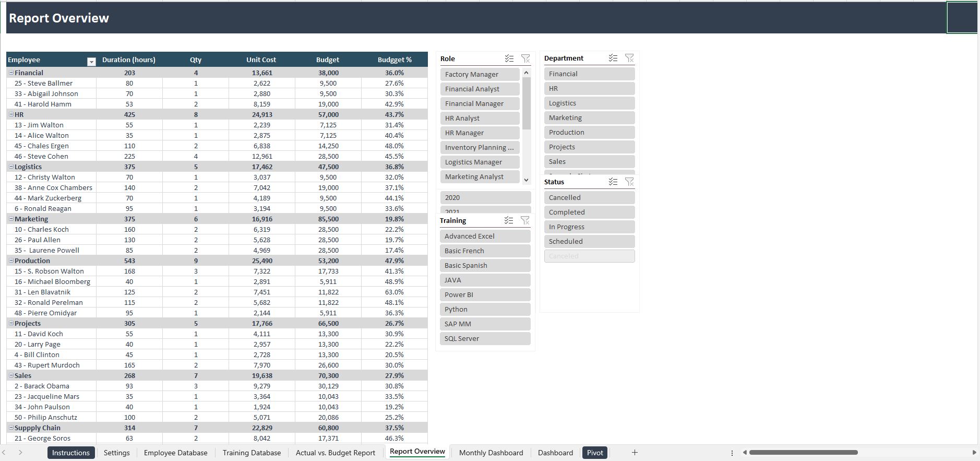
Task: Switch to the Monthly Dashboard sheet tab
Action: pyautogui.click(x=491, y=453)
